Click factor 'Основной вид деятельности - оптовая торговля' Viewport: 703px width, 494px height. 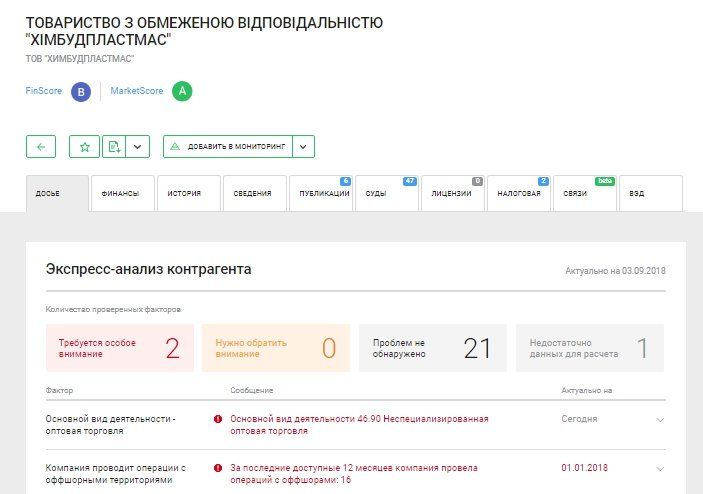point(110,425)
